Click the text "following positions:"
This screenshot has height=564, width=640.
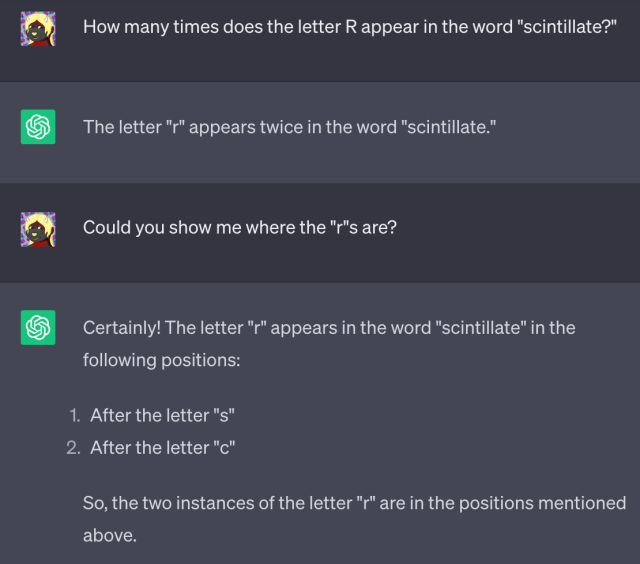tap(162, 359)
